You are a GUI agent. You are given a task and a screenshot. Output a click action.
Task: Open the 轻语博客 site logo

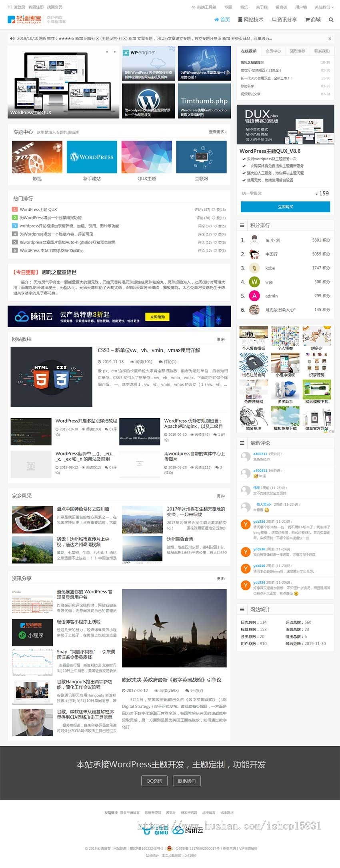[x=24, y=19]
